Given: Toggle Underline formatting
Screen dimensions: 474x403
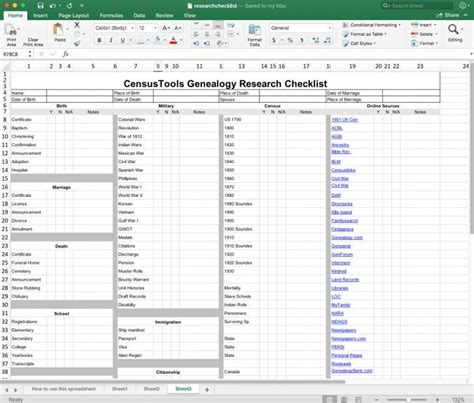Looking at the screenshot, I should [122, 40].
